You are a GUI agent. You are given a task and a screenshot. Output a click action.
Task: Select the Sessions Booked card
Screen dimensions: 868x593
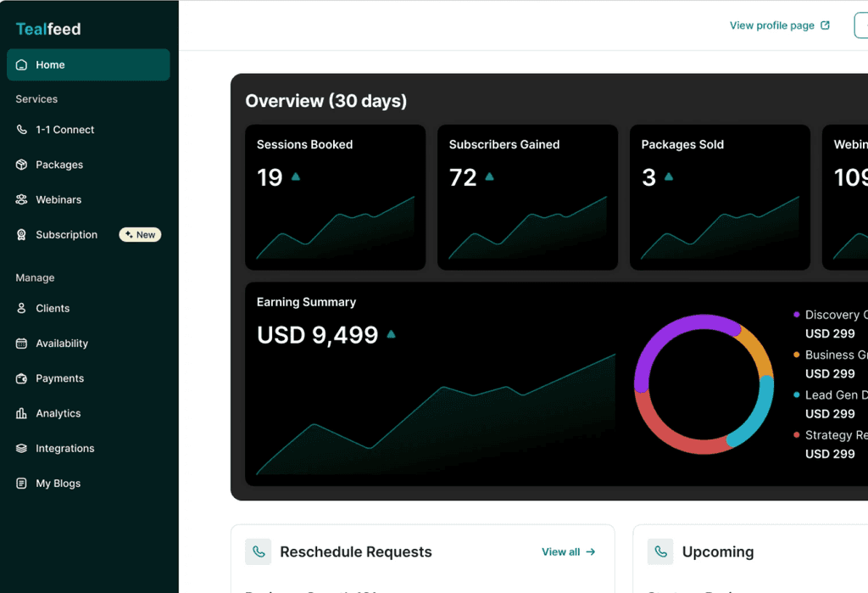click(336, 198)
